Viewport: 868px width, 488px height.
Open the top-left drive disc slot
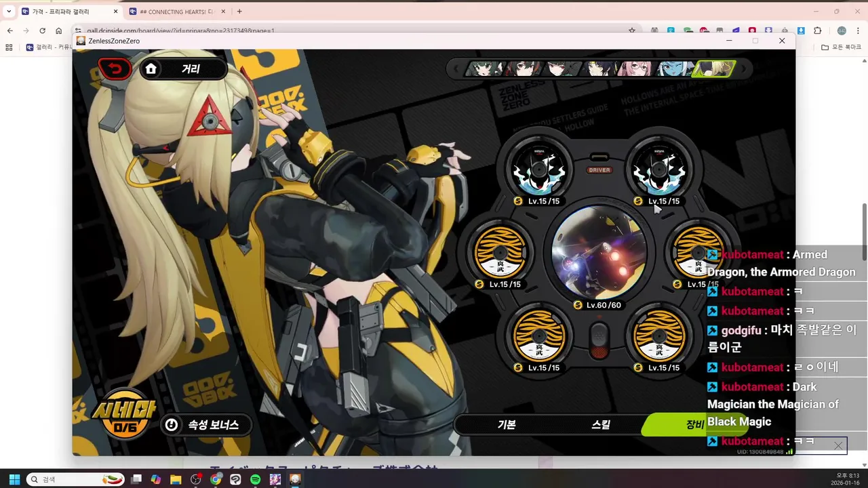[x=539, y=169]
